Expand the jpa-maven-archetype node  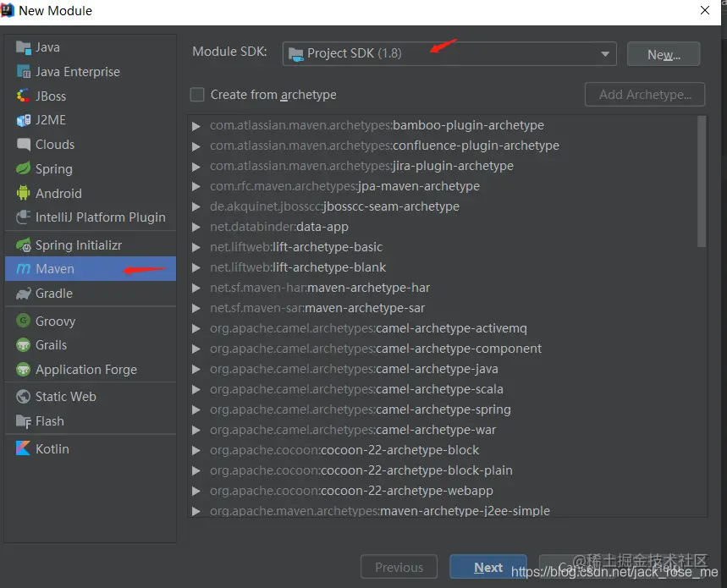click(x=196, y=186)
